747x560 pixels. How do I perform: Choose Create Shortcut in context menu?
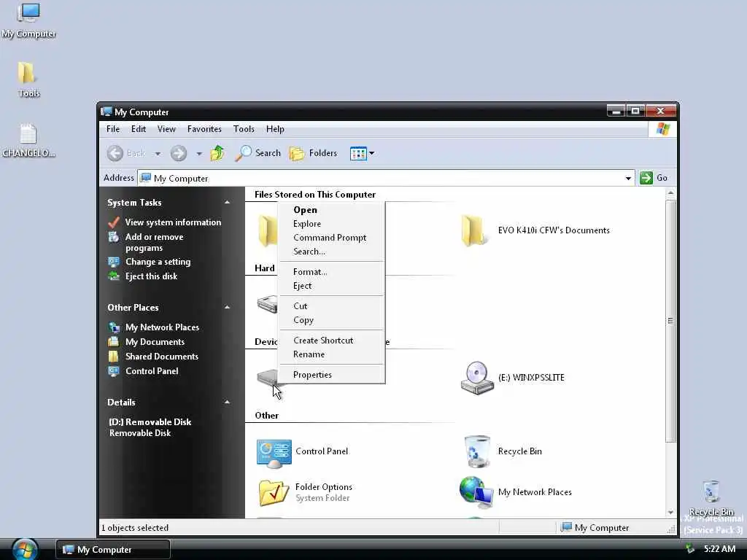[x=332, y=341]
